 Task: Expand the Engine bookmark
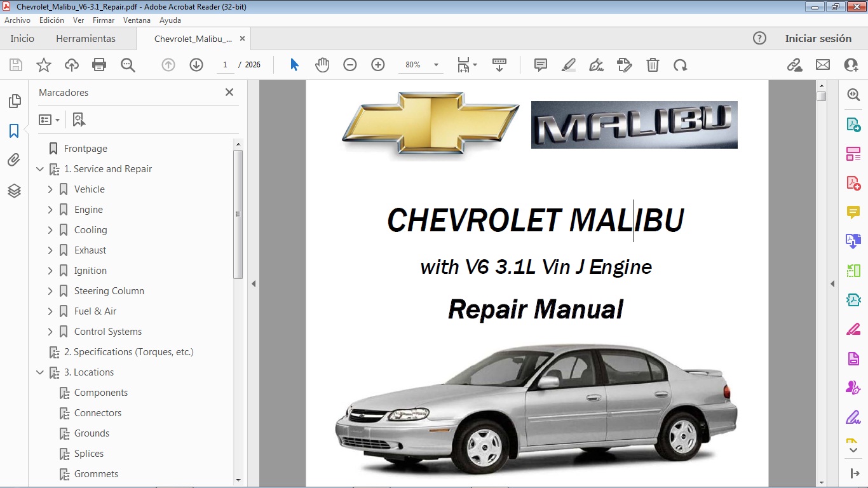(x=50, y=210)
